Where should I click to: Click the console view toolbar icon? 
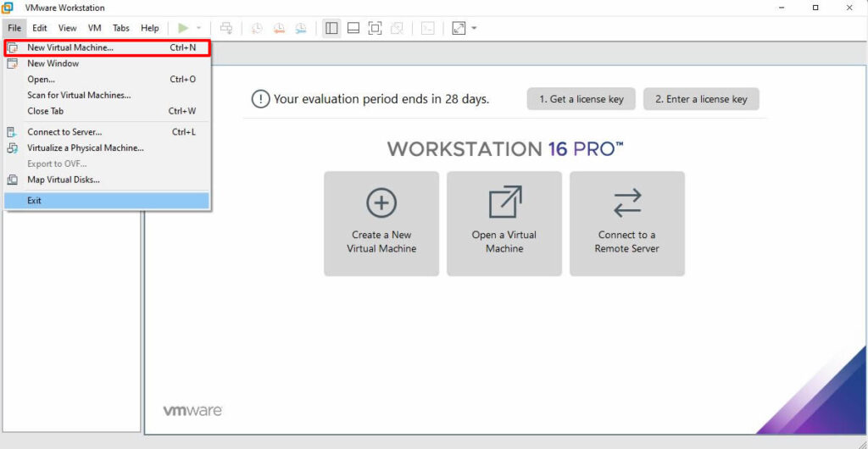coord(427,28)
